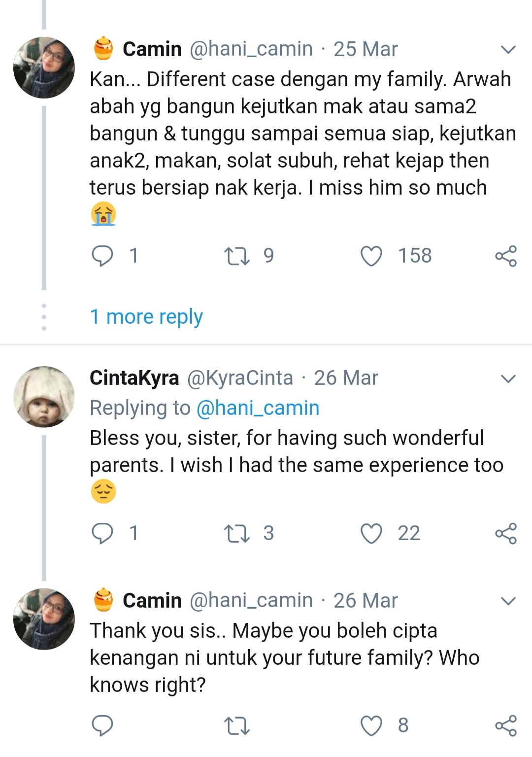Open CintaKyra's baby profile picture

(44, 397)
